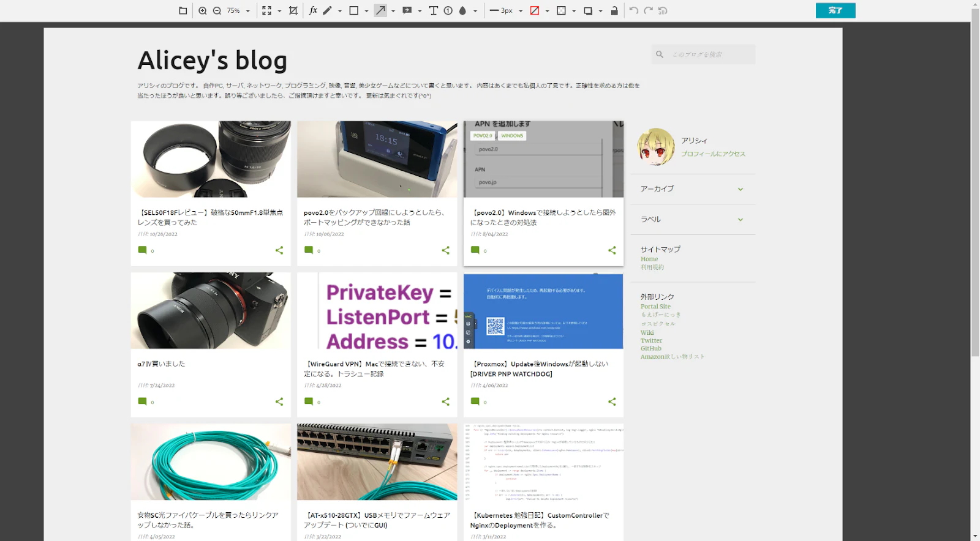Click the undo all changes icon
Screen dimensions: 980x541
coord(663,10)
